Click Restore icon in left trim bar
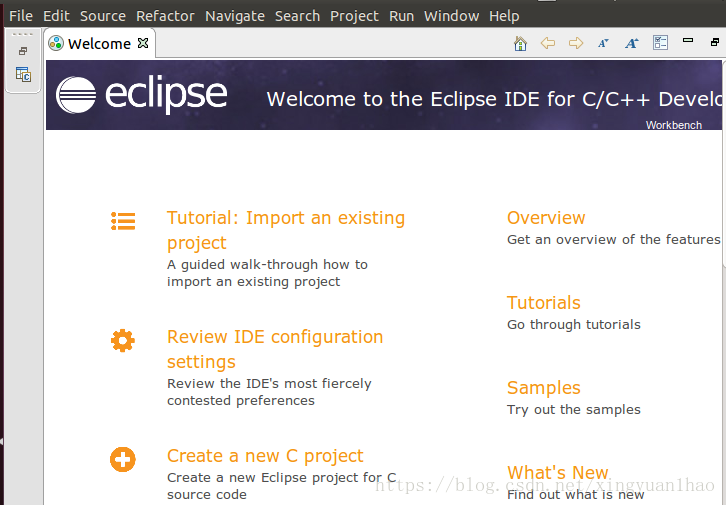Viewport: 726px width, 505px height. pos(23,51)
